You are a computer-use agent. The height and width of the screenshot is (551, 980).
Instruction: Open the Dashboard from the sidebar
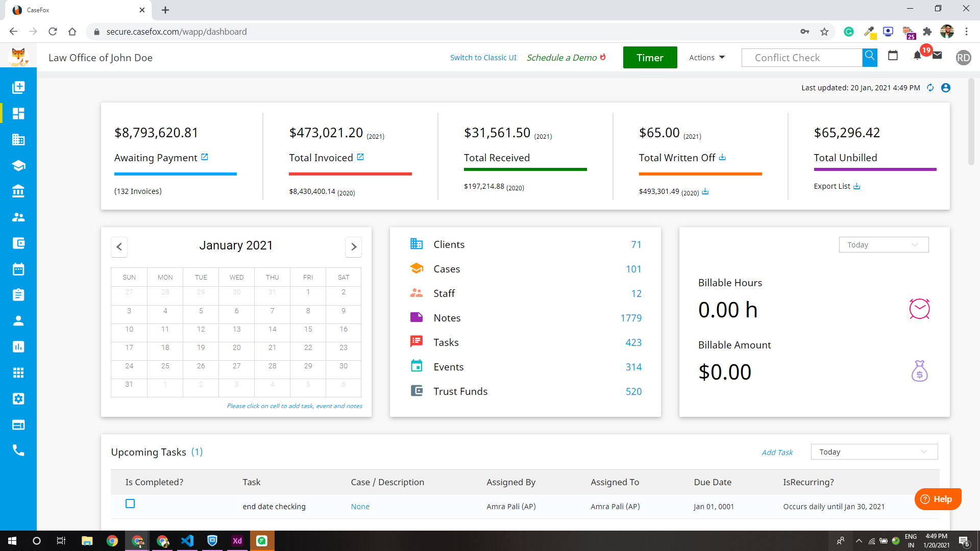18,113
